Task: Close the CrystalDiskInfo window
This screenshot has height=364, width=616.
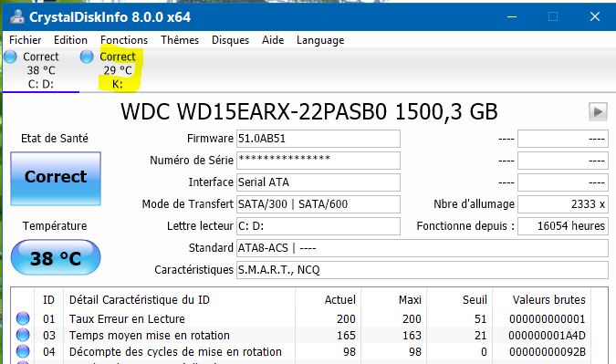Action: (x=595, y=17)
